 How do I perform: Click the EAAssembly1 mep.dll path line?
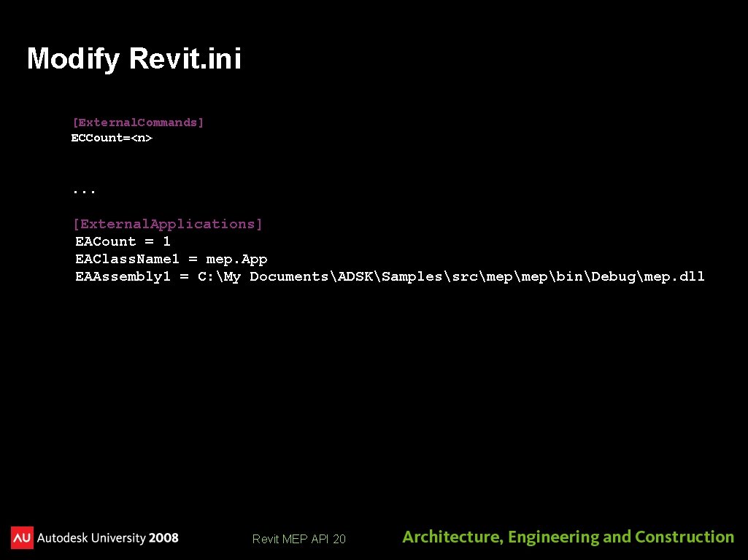tap(390, 277)
